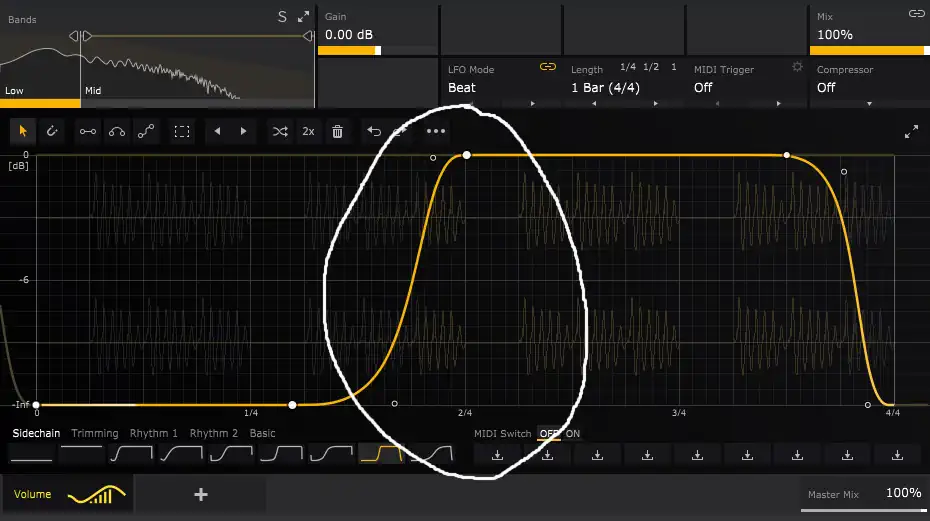Viewport: 930px width, 521px height.
Task: Click the Mix slider bar
Action: pyautogui.click(x=870, y=51)
